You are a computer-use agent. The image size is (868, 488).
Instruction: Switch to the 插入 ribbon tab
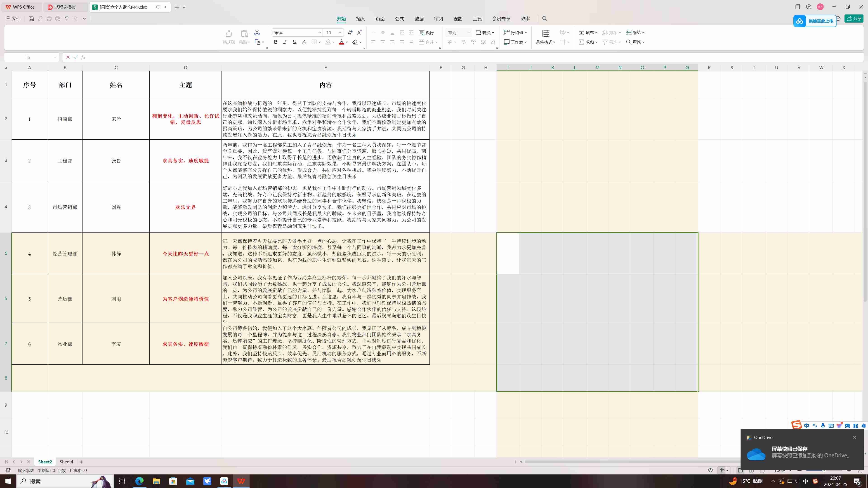pyautogui.click(x=361, y=19)
